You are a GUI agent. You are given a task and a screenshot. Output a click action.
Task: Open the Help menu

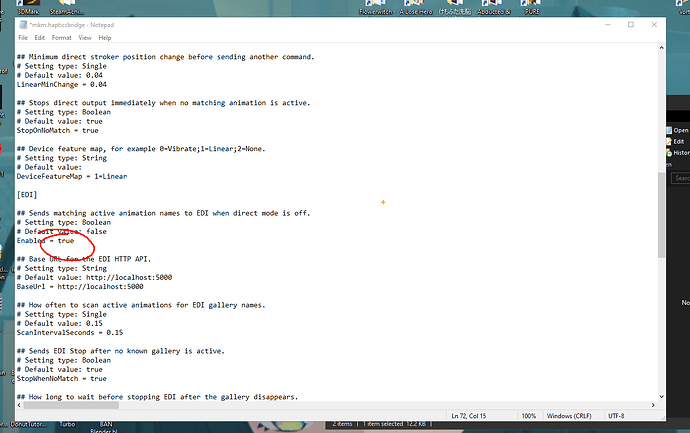click(105, 38)
